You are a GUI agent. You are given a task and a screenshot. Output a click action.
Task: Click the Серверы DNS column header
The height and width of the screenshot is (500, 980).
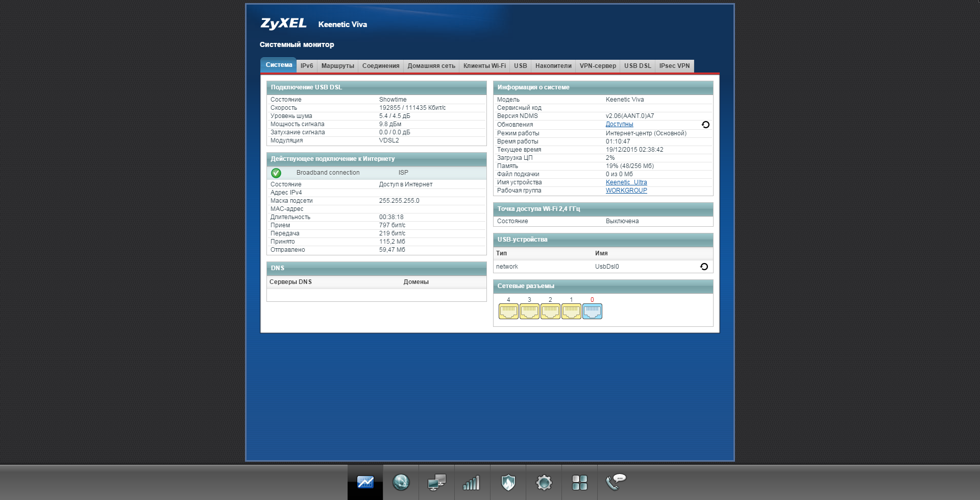point(290,282)
